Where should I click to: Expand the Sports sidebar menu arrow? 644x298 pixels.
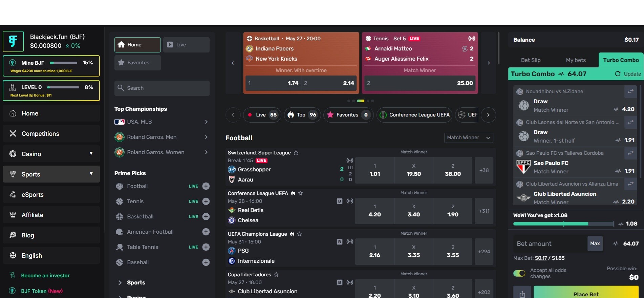coord(91,174)
